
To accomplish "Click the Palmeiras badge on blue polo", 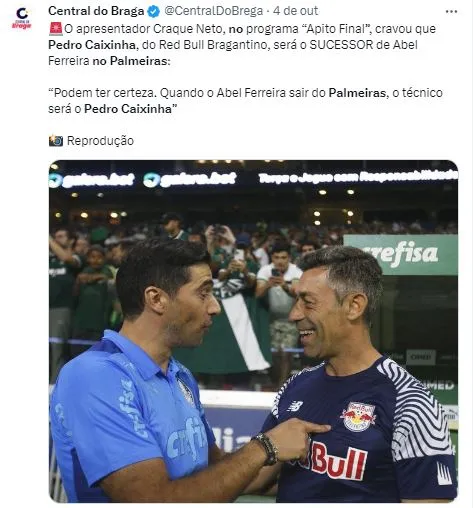I will (185, 391).
